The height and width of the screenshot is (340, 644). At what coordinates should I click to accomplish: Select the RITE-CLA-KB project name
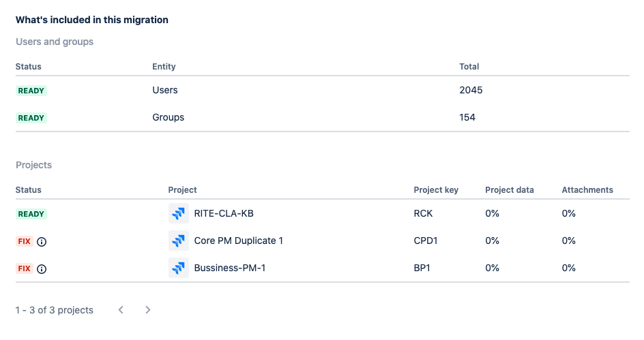224,214
